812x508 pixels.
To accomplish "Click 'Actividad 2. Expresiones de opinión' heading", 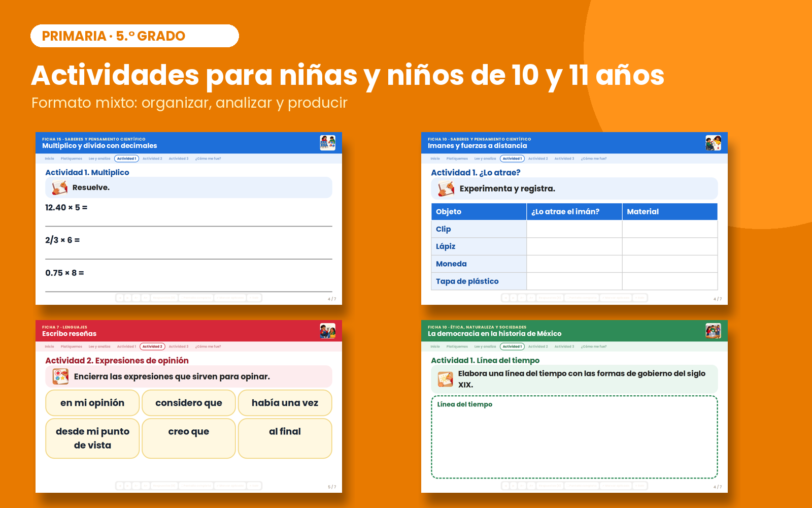I will tap(117, 361).
